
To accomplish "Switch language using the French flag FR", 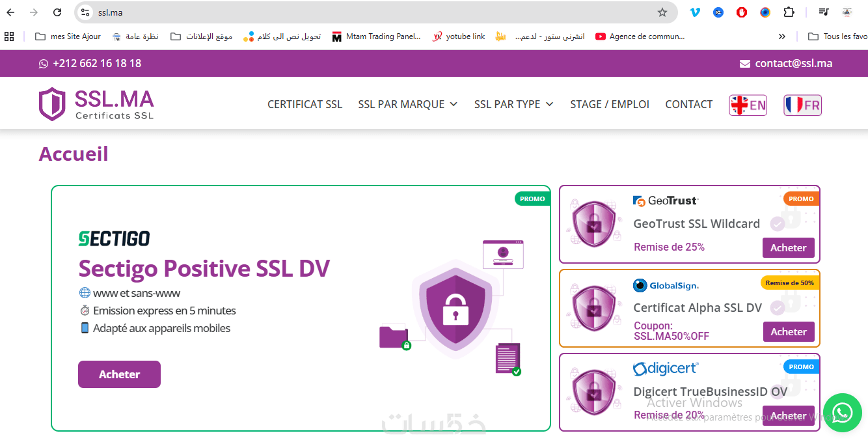I will point(802,105).
